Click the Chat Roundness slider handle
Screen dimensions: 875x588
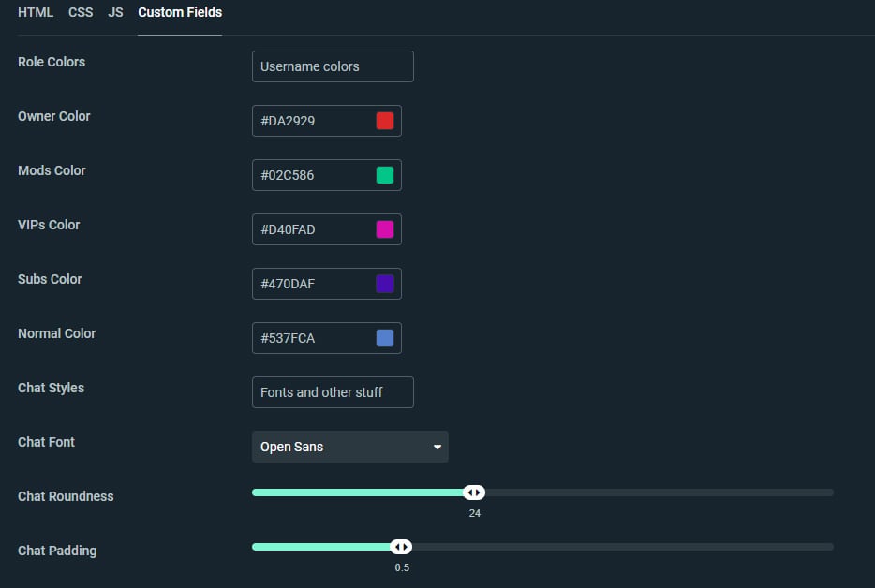pyautogui.click(x=474, y=492)
